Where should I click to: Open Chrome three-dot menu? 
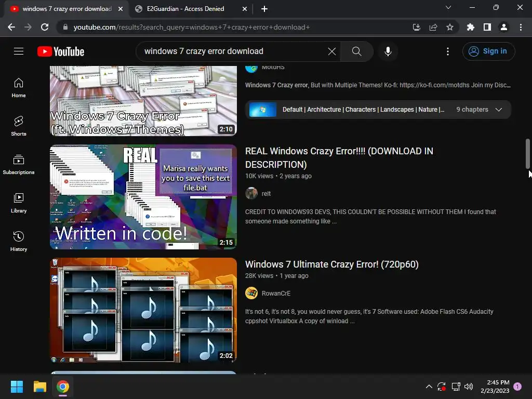click(521, 27)
